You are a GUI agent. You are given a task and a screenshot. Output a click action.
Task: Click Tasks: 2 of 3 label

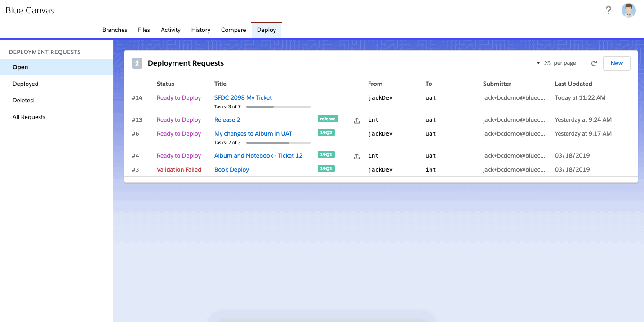coord(227,143)
